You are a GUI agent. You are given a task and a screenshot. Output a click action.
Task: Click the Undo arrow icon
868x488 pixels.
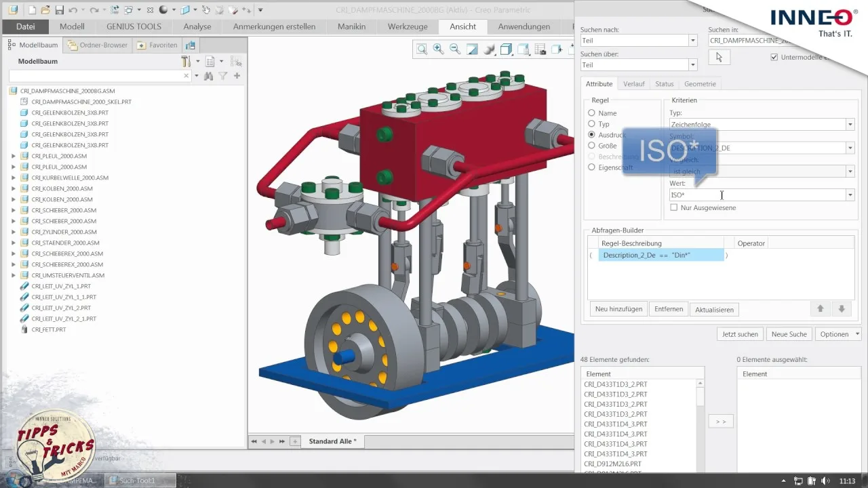click(73, 10)
